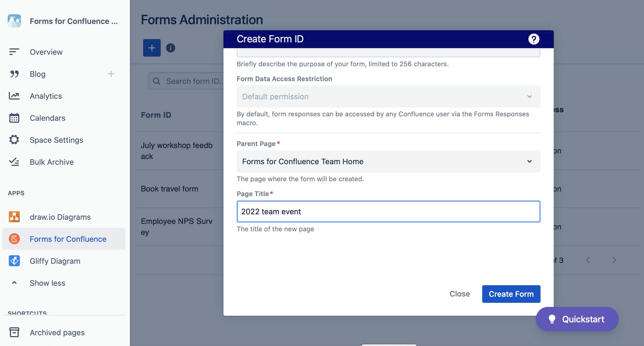The height and width of the screenshot is (346, 644).
Task: Click the blue plus icon to add a form
Action: click(152, 48)
